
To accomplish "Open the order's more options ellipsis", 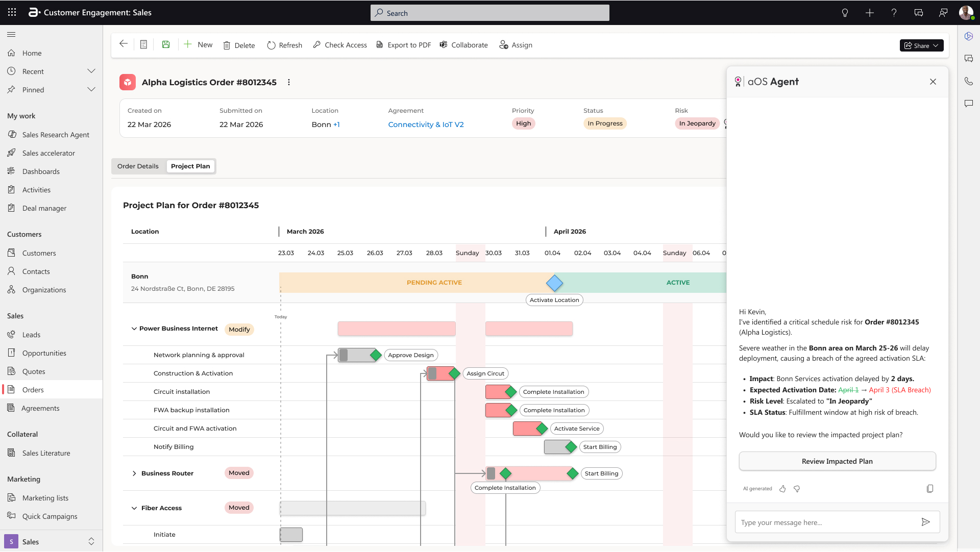I will 289,82.
